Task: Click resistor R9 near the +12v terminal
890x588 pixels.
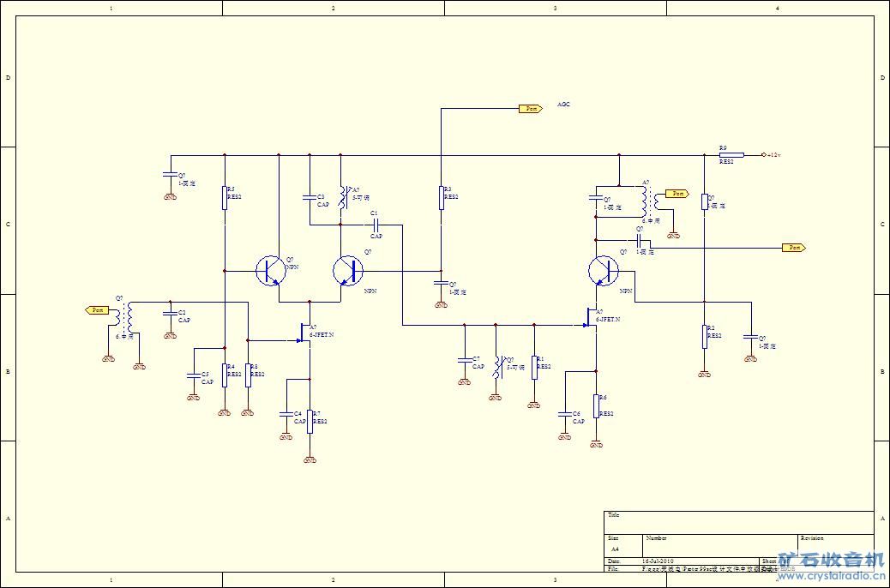Action: pyautogui.click(x=731, y=154)
